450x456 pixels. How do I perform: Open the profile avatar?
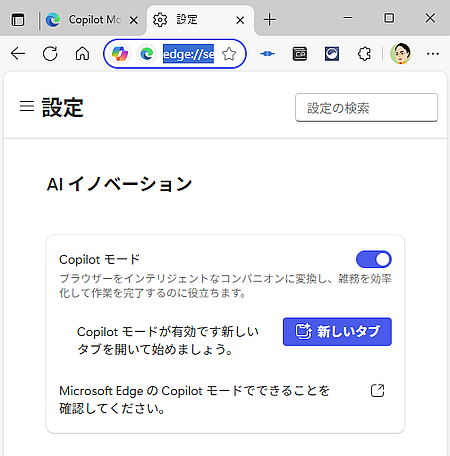pos(401,54)
